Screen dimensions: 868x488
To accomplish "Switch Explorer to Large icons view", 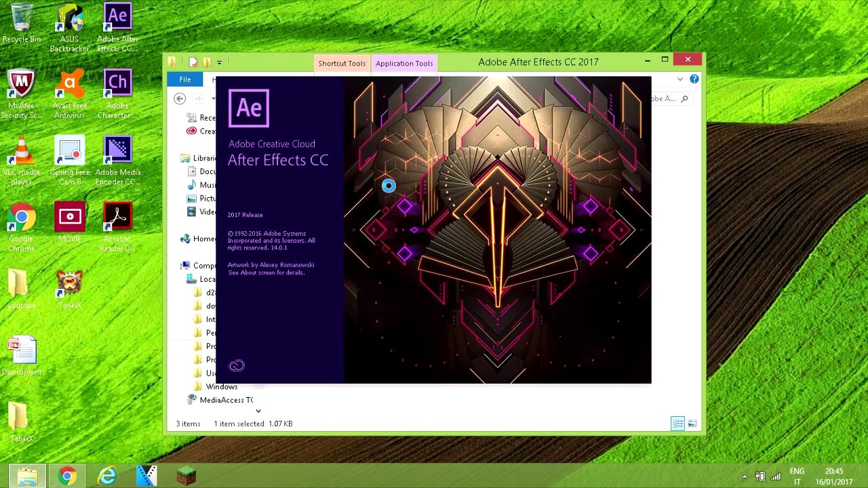I will [x=692, y=424].
